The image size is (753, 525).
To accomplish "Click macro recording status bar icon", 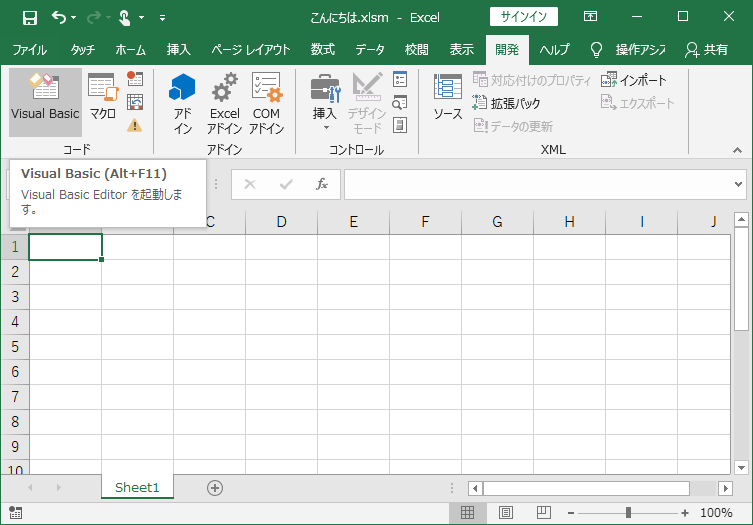I will click(x=15, y=513).
